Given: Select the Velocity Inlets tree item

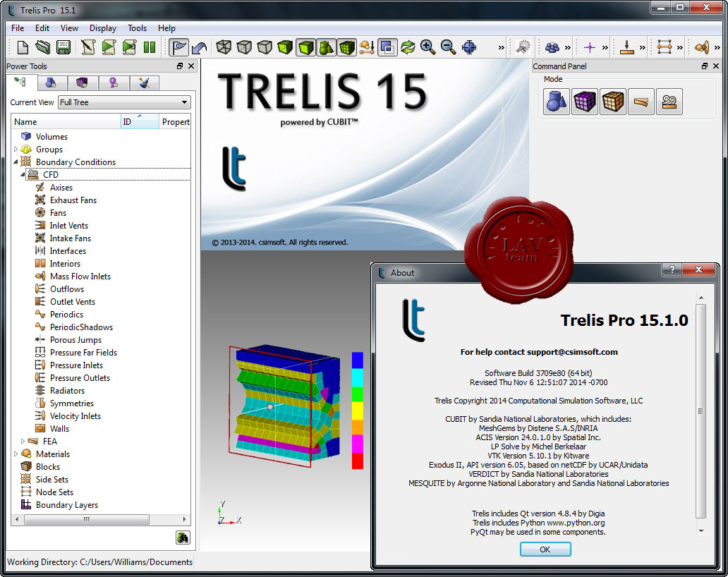Looking at the screenshot, I should [x=75, y=416].
